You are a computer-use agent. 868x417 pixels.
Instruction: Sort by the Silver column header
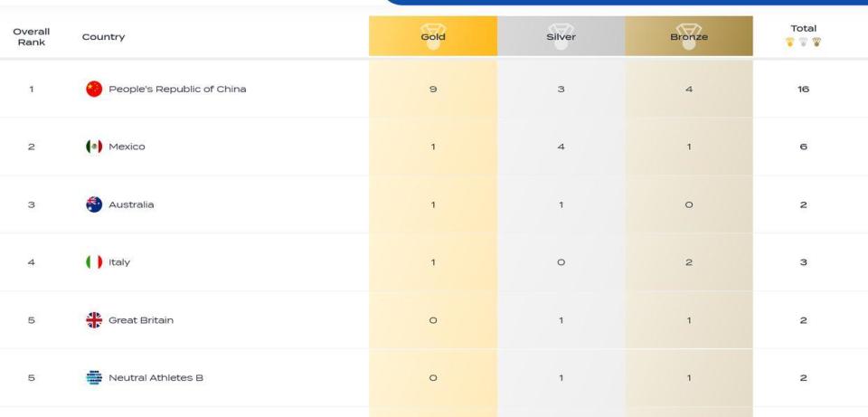(x=561, y=36)
